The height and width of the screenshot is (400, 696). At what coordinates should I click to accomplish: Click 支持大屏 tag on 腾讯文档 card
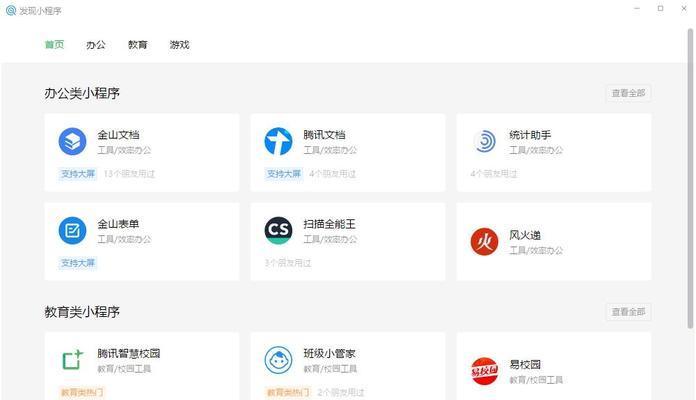[x=284, y=174]
